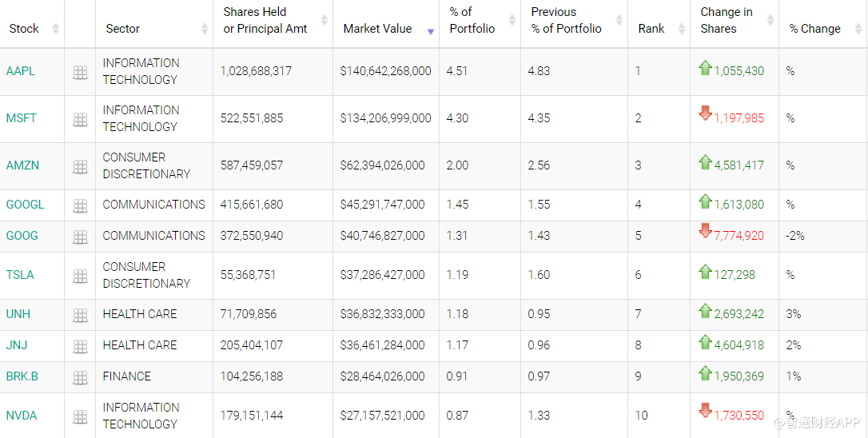Open the grid icon in NVDA row
Image resolution: width=868 pixels, height=438 pixels.
coord(80,417)
